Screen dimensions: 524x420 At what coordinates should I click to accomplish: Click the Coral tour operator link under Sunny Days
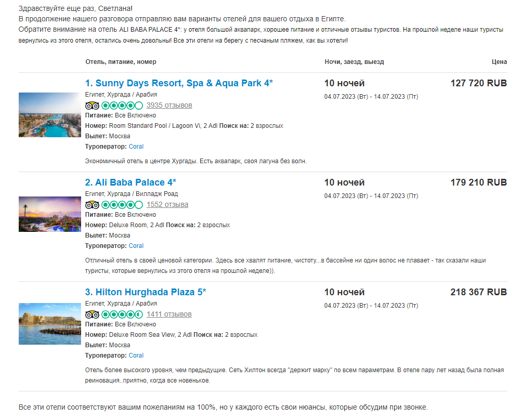(136, 147)
